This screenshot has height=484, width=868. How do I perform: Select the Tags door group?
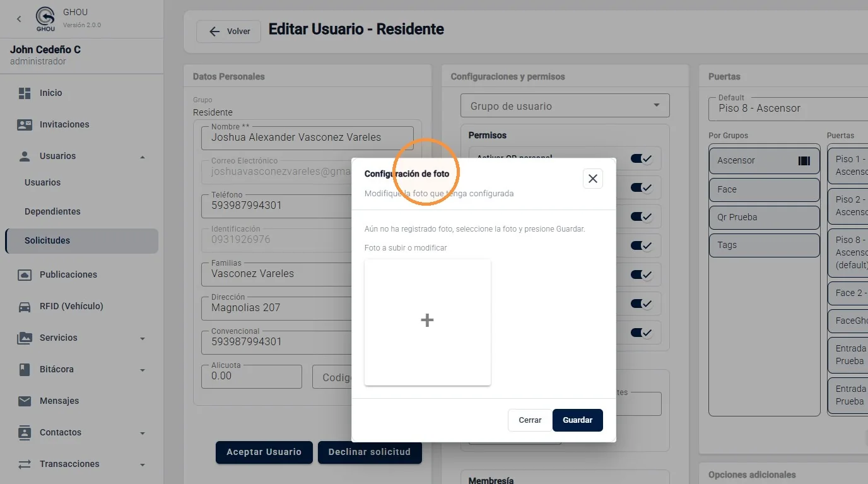765,245
